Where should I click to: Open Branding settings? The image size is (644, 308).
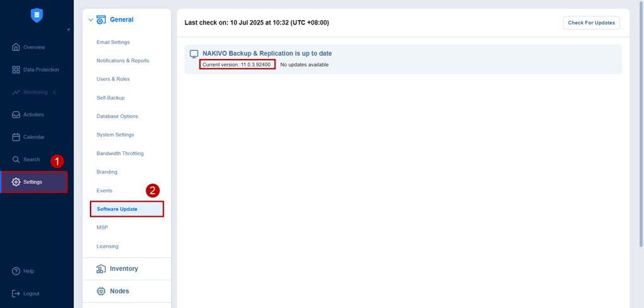pyautogui.click(x=107, y=172)
